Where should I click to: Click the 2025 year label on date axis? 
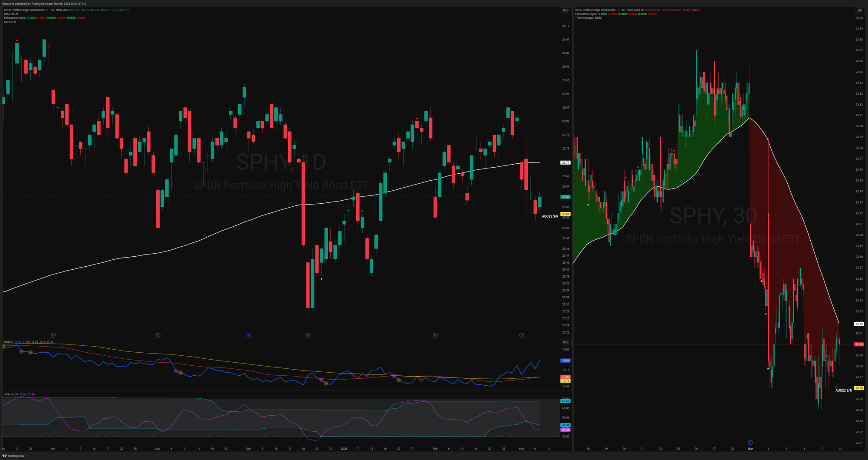[344, 448]
